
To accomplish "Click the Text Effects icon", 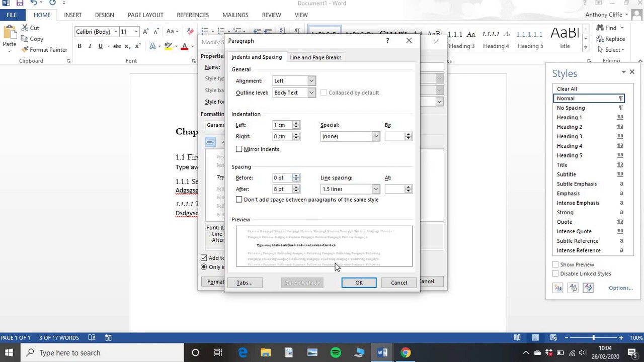I will (152, 46).
